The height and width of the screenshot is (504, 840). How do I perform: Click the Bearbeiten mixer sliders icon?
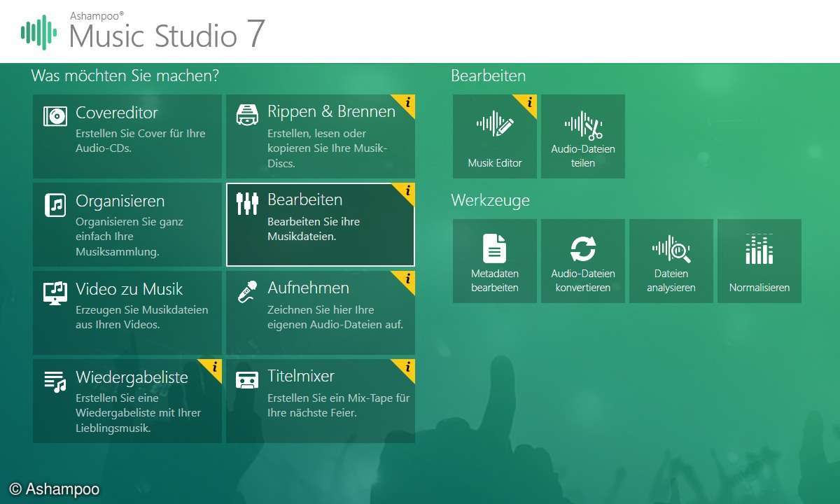[247, 203]
